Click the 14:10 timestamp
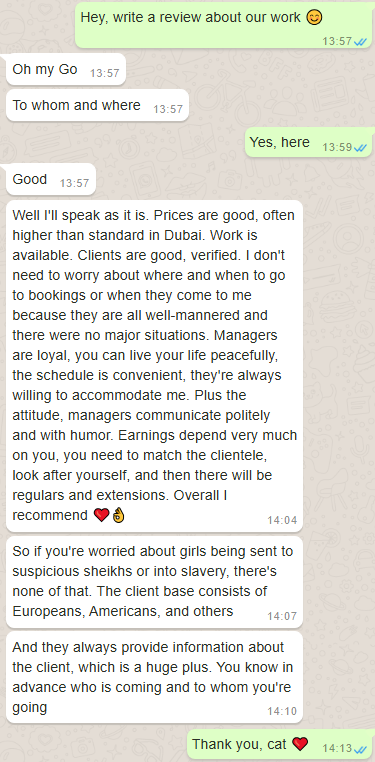Image resolution: width=375 pixels, height=762 pixels. pyautogui.click(x=282, y=711)
